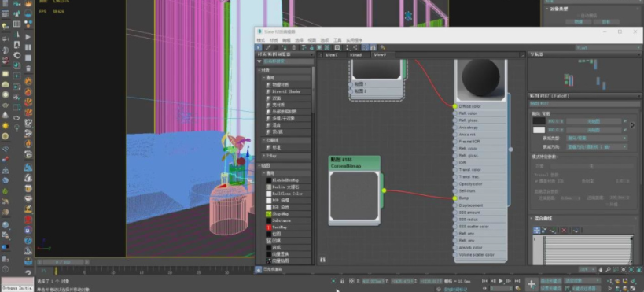This screenshot has height=292, width=644.
Task: Open the falloff type (衰减类型) dropdown
Action: point(597,139)
